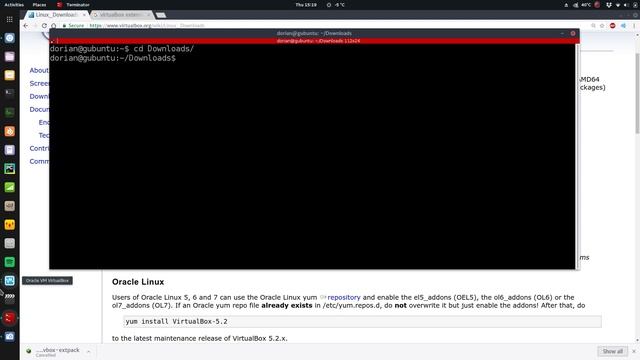Click the red round tray indicator in the top bar
This screenshot has width=640, height=360.
[597, 5]
